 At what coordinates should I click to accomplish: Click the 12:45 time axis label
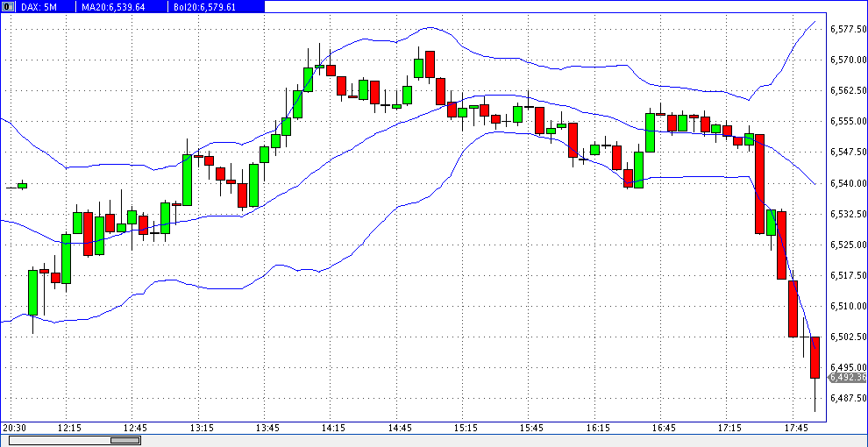136,429
